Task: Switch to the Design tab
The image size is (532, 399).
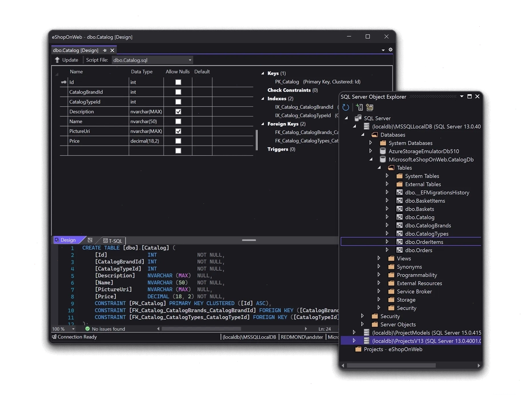Action: click(68, 240)
